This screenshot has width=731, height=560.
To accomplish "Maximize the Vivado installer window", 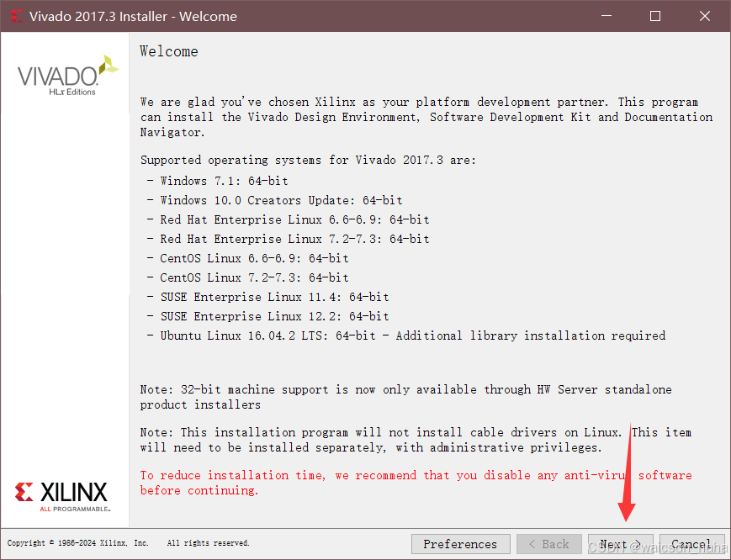I will (655, 16).
